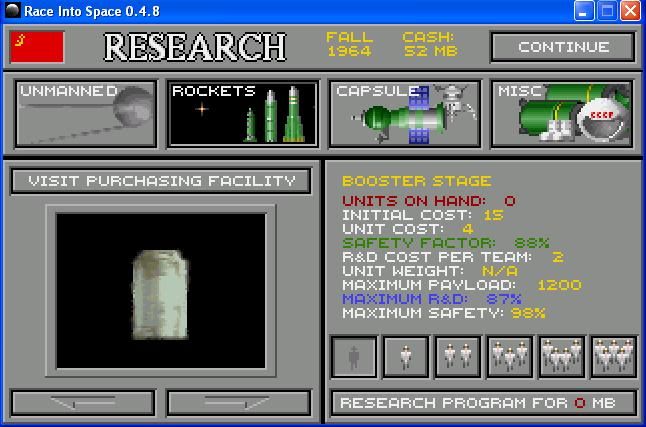Viewport: 646px width, 427px height.
Task: Select the Rockets research category
Action: pos(243,114)
